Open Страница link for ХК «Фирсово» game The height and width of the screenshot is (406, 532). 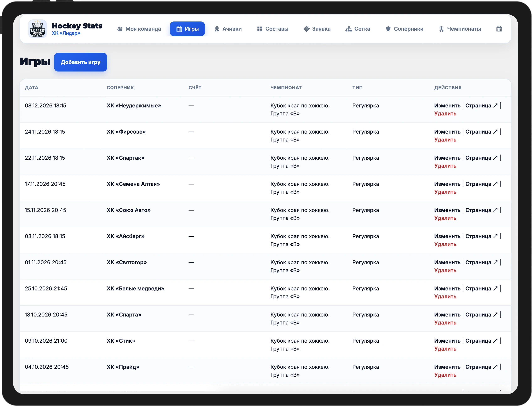coord(481,132)
